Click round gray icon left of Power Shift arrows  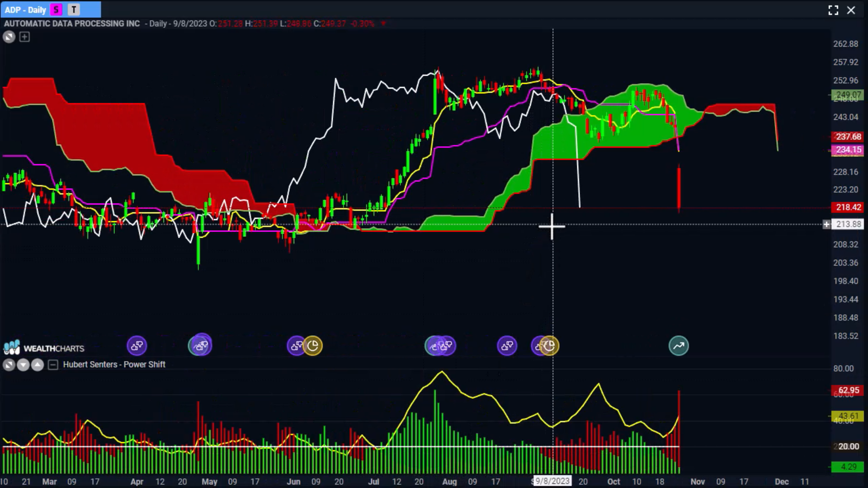9,365
